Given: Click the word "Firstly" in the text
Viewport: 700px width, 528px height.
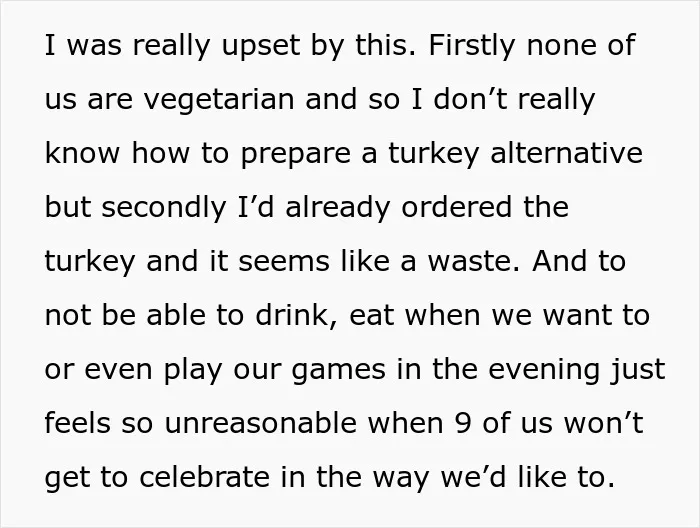Looking at the screenshot, I should point(472,46).
